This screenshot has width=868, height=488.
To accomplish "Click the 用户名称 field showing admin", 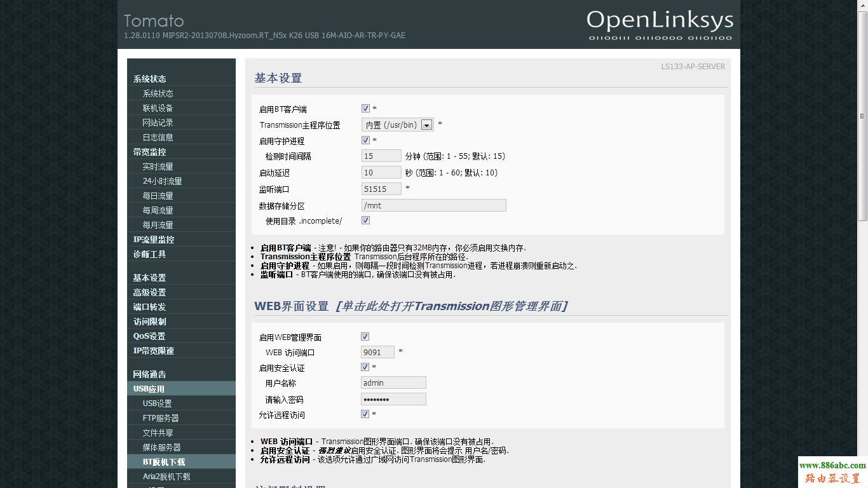I will [x=393, y=382].
